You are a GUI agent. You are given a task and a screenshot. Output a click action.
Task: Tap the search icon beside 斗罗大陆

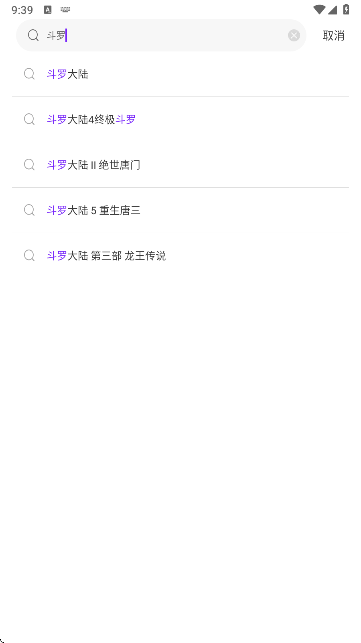pyautogui.click(x=29, y=74)
